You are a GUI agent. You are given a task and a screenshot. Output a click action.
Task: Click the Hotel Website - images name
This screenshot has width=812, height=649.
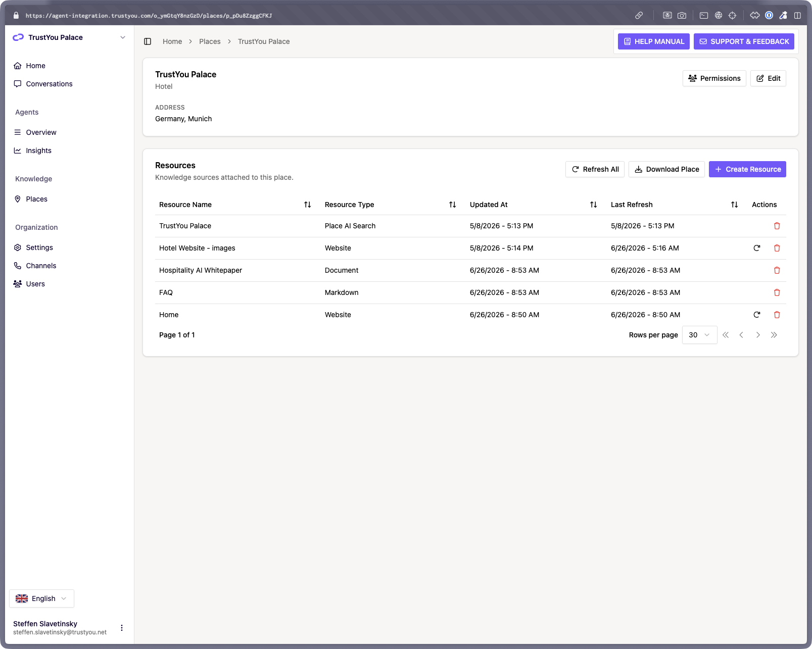(197, 248)
